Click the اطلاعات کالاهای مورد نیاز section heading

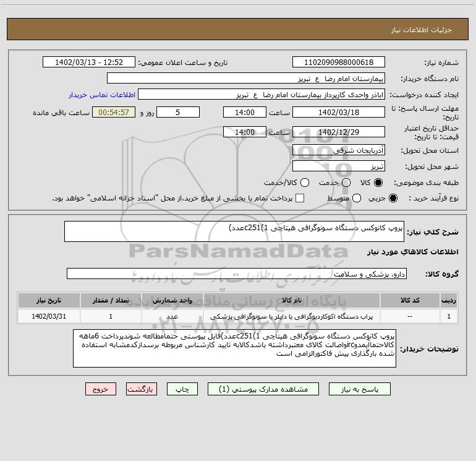pos(412,252)
